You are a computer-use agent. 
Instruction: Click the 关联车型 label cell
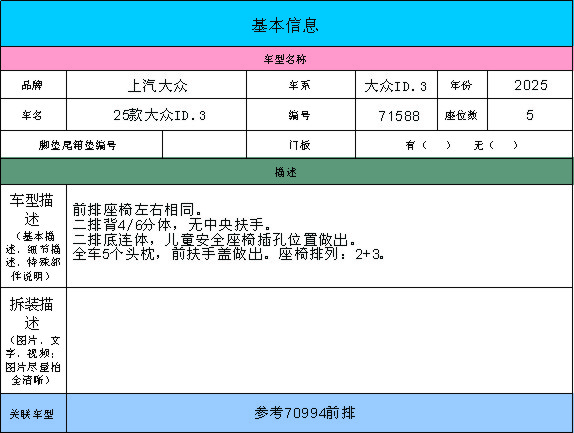coord(33,413)
